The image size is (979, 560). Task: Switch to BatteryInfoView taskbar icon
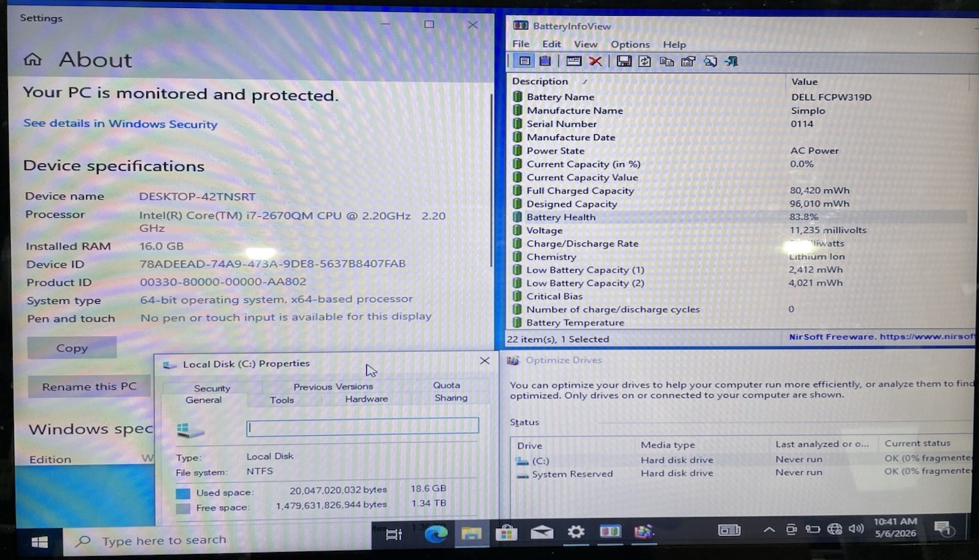coord(610,531)
